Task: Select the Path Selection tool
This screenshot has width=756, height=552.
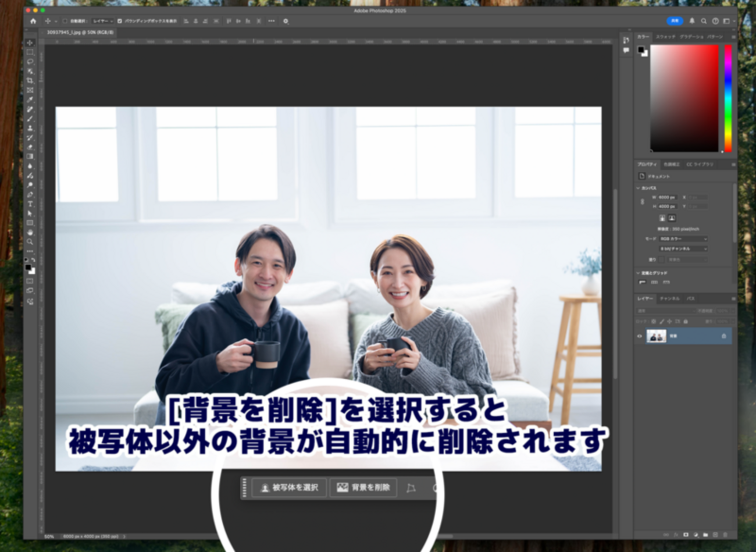Action: tap(30, 213)
